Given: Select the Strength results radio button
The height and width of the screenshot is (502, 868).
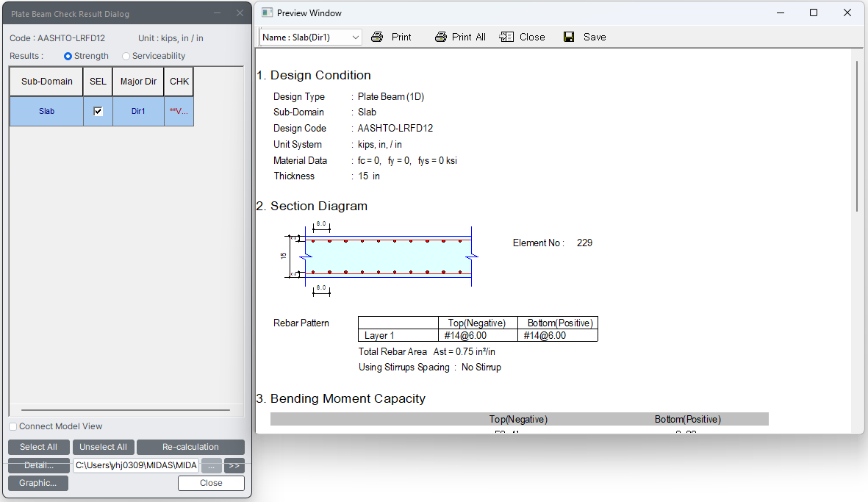Looking at the screenshot, I should pos(68,56).
